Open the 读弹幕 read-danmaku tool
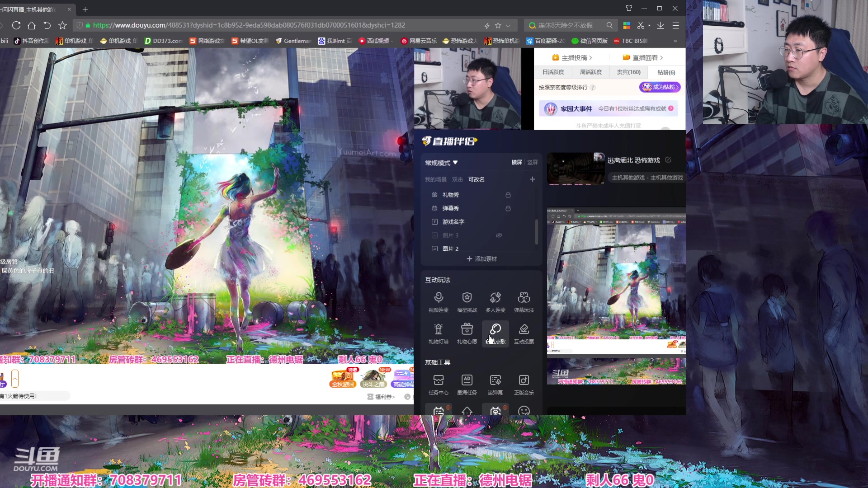The image size is (868, 488). coord(495,385)
